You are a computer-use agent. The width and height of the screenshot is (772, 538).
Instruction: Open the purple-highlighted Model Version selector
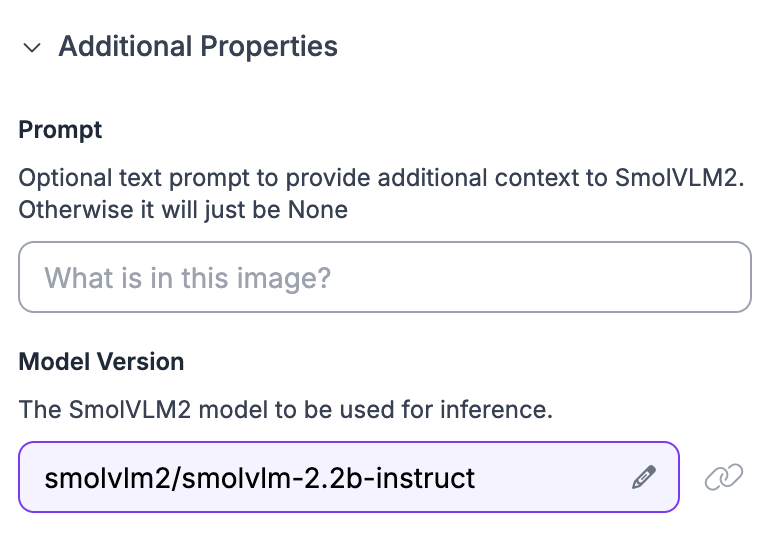point(349,477)
